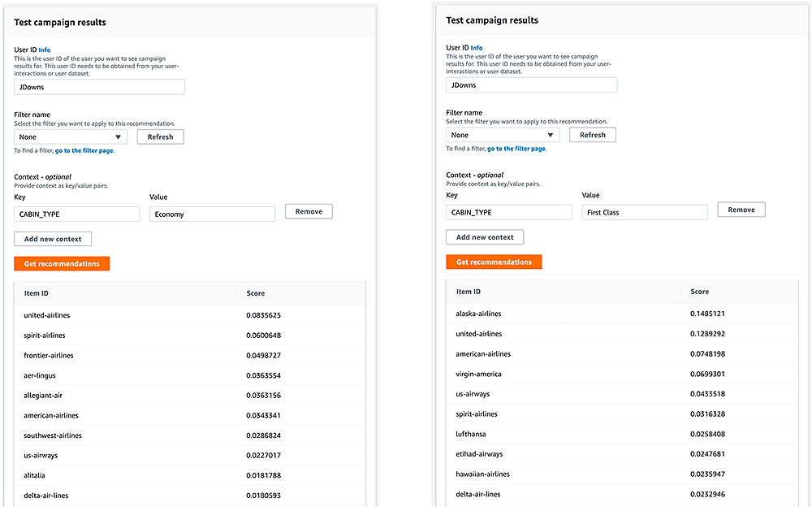812x511 pixels.
Task: Focus the User ID field in the First Class panel
Action: click(531, 85)
